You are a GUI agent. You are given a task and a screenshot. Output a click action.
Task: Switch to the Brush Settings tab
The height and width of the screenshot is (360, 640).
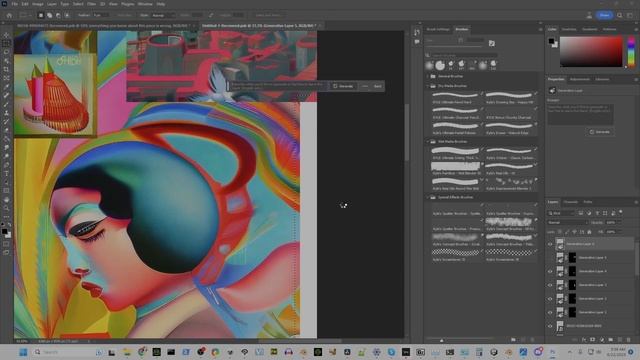pyautogui.click(x=438, y=29)
